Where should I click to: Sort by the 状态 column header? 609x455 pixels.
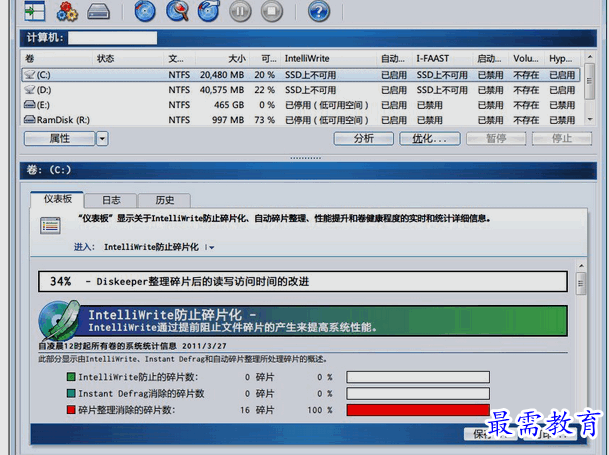coord(127,59)
